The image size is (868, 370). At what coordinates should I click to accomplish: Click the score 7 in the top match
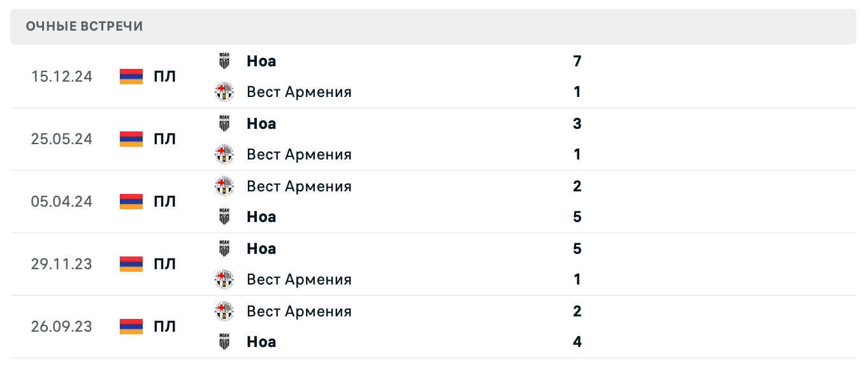[577, 61]
